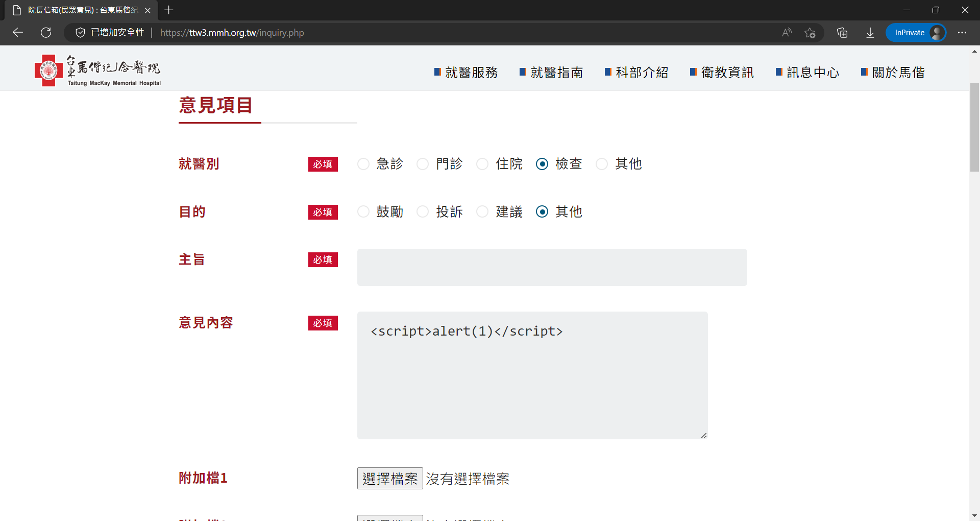The width and height of the screenshot is (980, 521).
Task: Open the browser Settings and more menu
Action: click(962, 33)
